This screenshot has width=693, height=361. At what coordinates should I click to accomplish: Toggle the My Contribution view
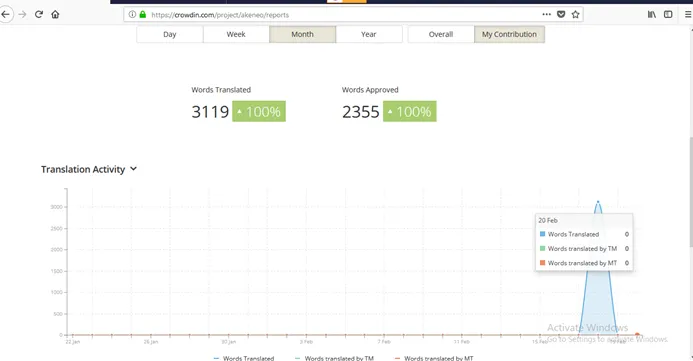coord(509,34)
